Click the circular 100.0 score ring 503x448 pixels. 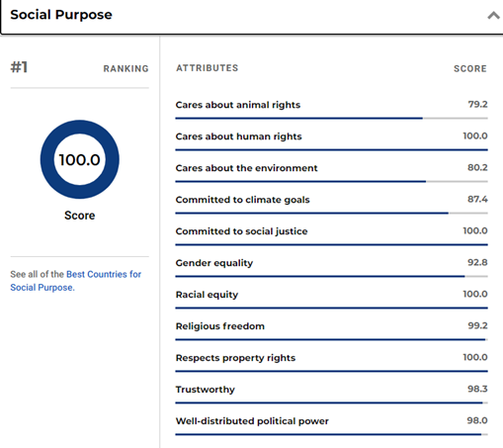[x=80, y=159]
